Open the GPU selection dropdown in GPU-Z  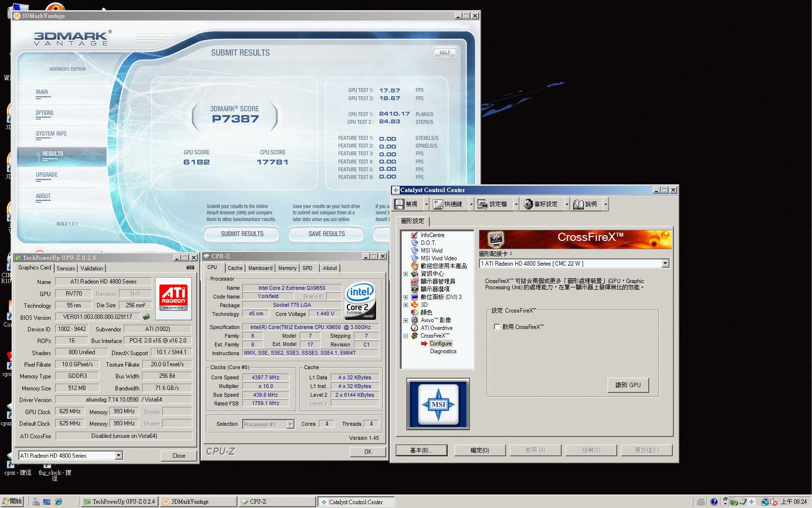click(118, 455)
